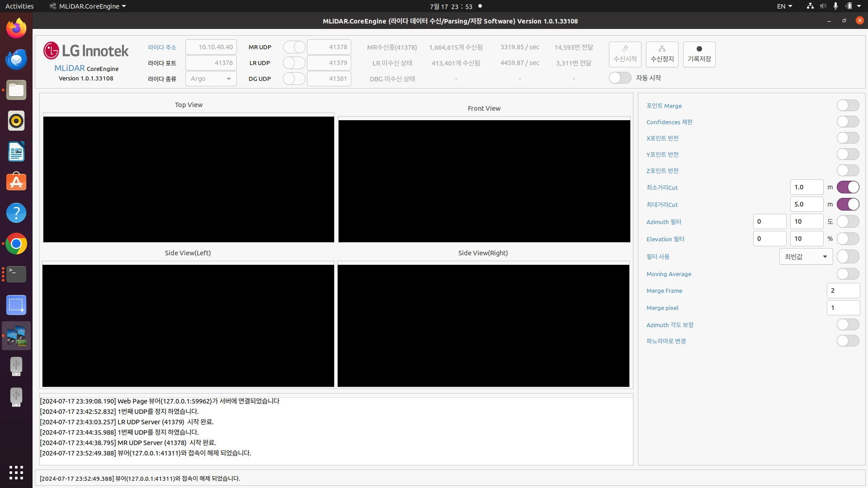The height and width of the screenshot is (488, 868).
Task: Click the LG Innotek logo
Action: pos(86,51)
